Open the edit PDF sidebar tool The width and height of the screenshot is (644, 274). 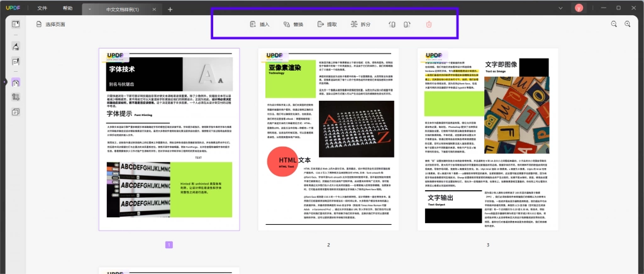tap(16, 62)
